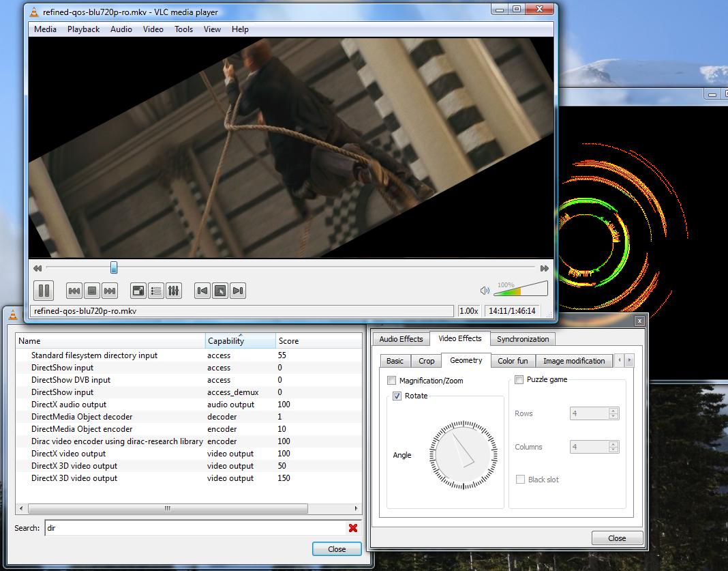Pause the playing video
728x571 pixels.
[x=44, y=291]
